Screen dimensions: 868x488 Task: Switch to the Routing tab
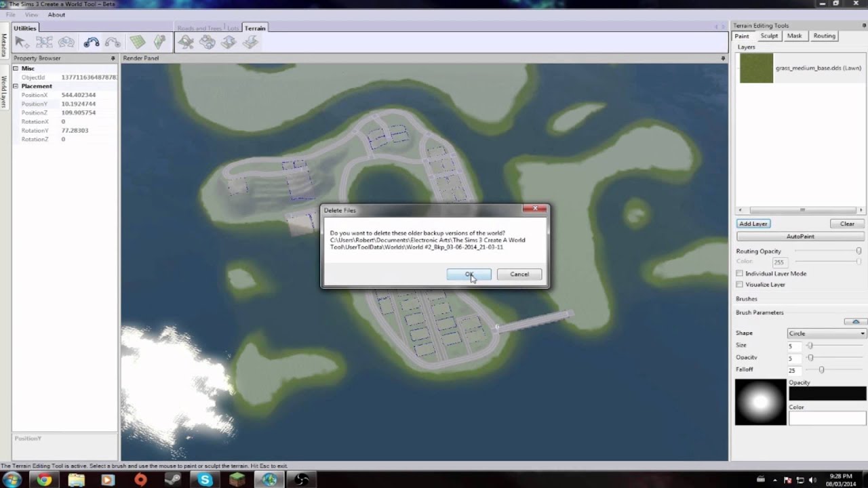(824, 36)
